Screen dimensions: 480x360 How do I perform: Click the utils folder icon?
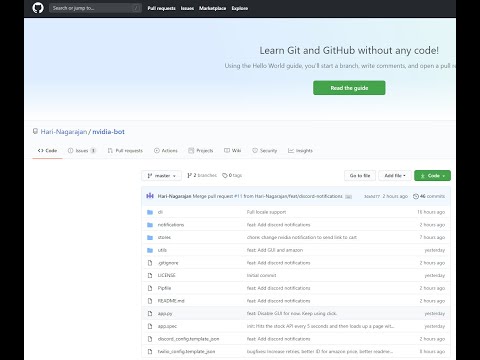coord(150,250)
